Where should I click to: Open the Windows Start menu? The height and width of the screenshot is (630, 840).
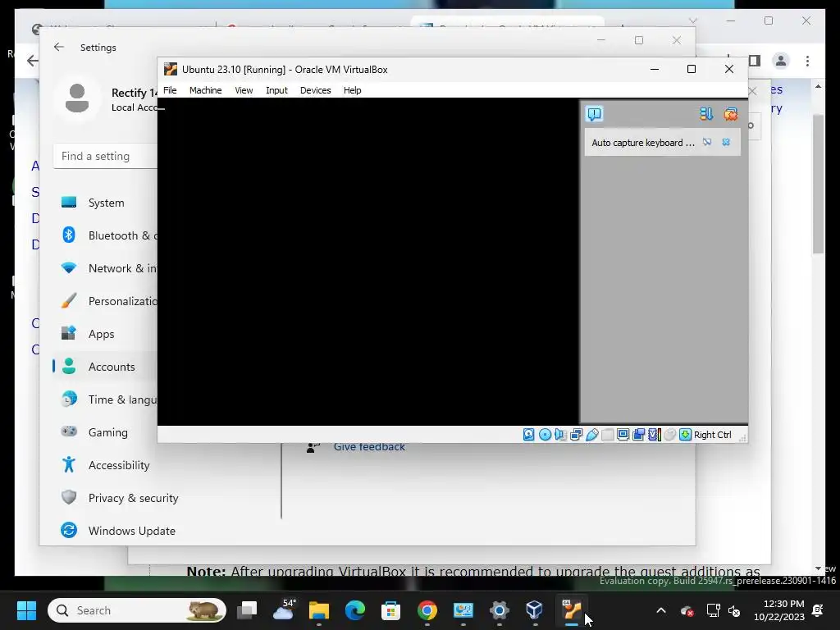point(26,610)
